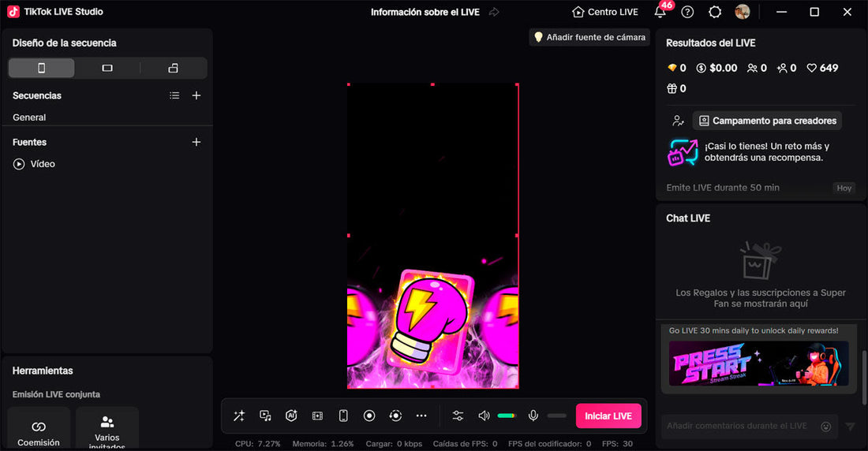Click the reward challenge chart icon
868x451 pixels.
tap(683, 152)
